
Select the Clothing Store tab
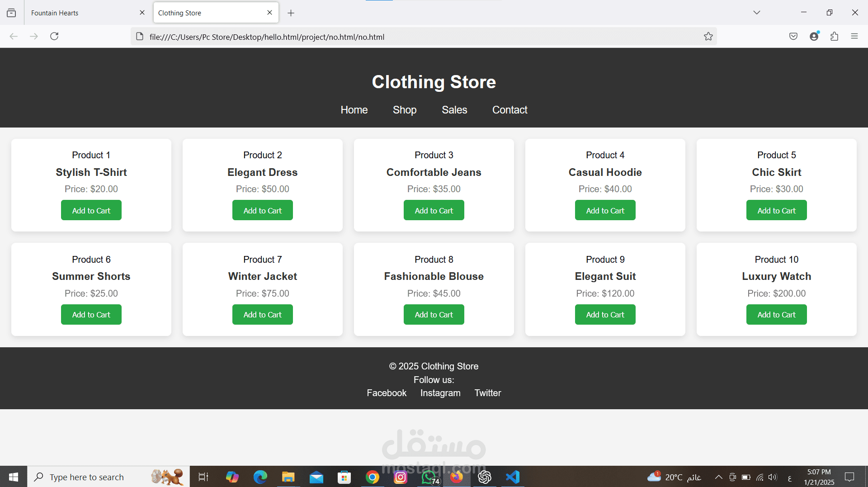click(x=216, y=13)
